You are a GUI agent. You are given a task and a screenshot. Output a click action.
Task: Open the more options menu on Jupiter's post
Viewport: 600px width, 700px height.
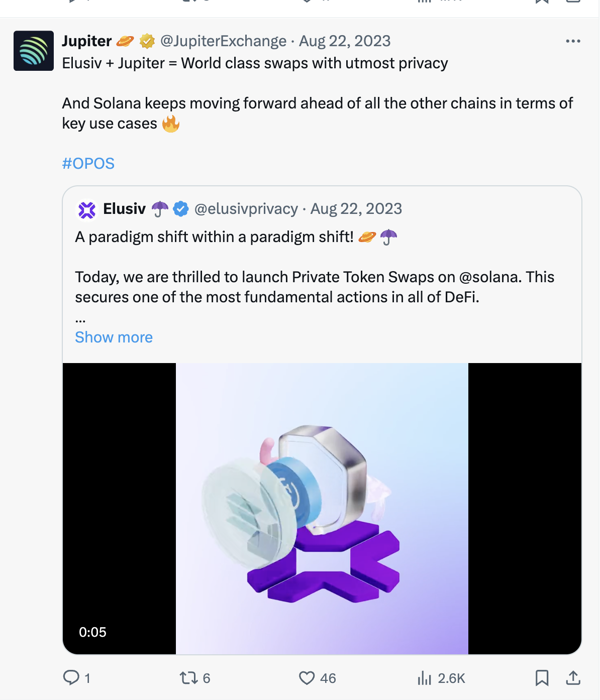click(x=573, y=41)
